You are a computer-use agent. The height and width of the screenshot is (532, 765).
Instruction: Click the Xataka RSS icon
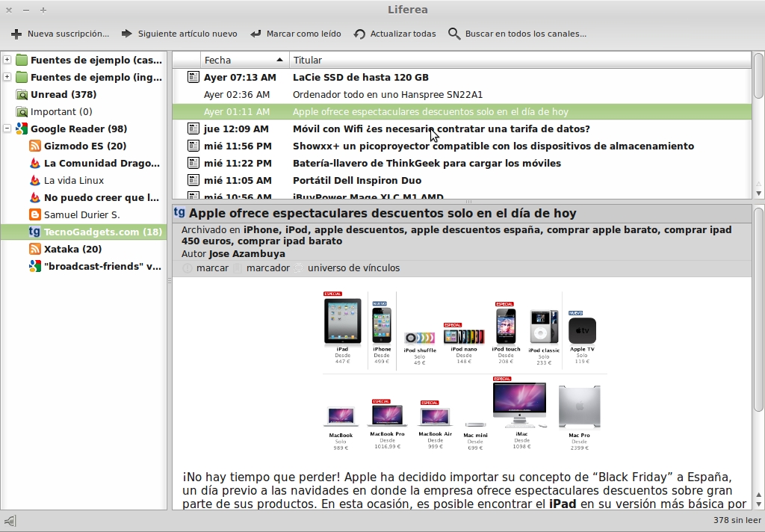tap(34, 249)
